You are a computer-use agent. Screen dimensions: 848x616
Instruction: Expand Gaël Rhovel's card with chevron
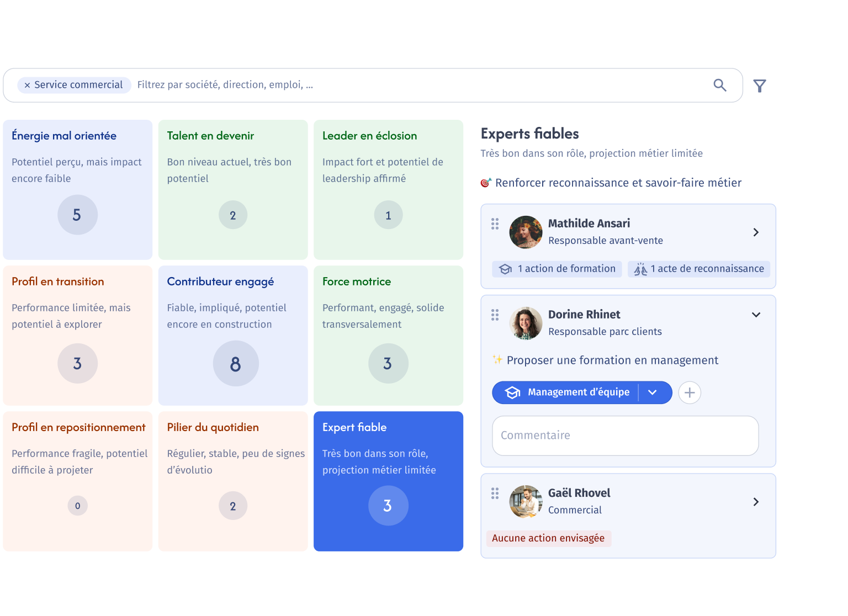[x=756, y=502]
